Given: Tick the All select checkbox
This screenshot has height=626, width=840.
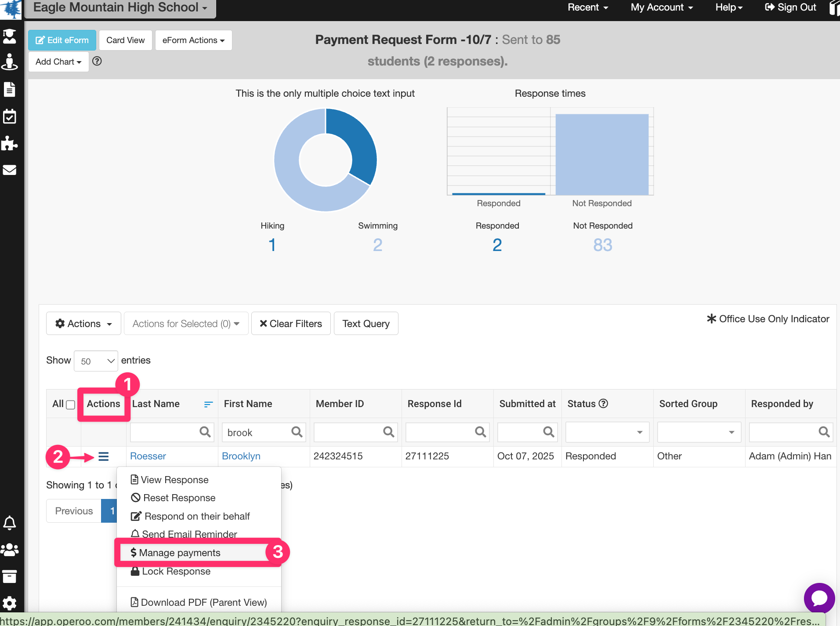Looking at the screenshot, I should (x=70, y=404).
